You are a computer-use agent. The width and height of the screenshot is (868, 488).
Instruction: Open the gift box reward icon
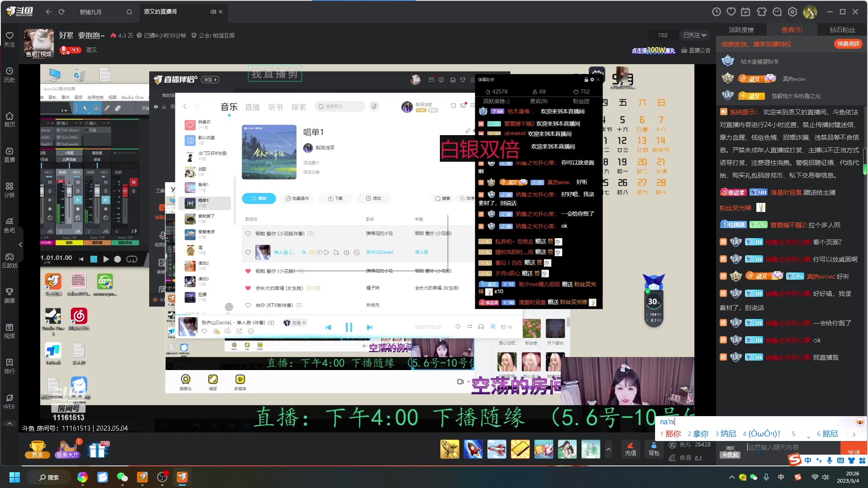click(98, 450)
